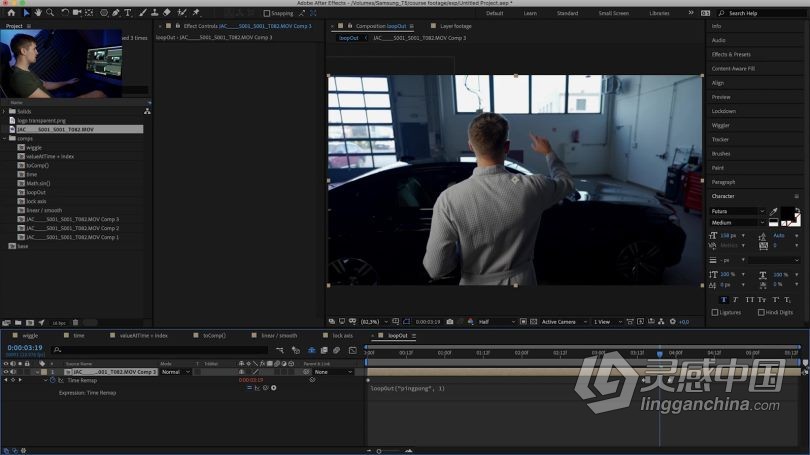
Task: Click the reset exposure icon in the viewer
Action: pos(673,321)
